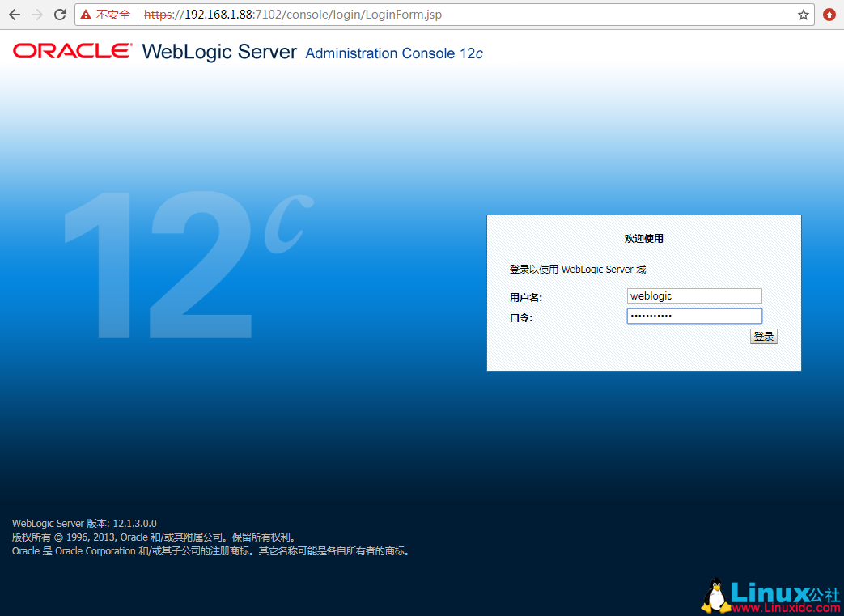Screen dimensions: 844x616
Task: Select the URL address bar
Action: click(x=453, y=15)
